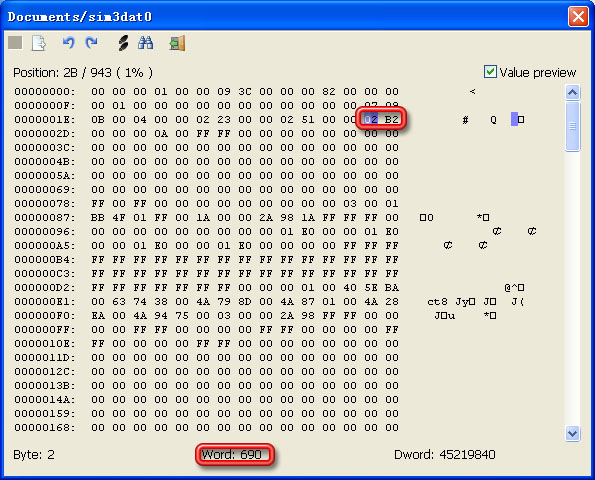Click the export document icon

click(x=39, y=43)
